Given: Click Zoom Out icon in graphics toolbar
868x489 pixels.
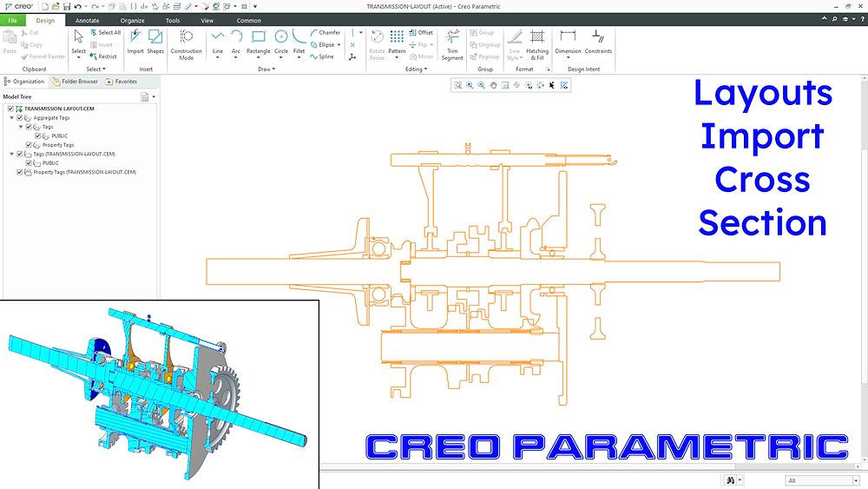Looking at the screenshot, I should pyautogui.click(x=482, y=85).
